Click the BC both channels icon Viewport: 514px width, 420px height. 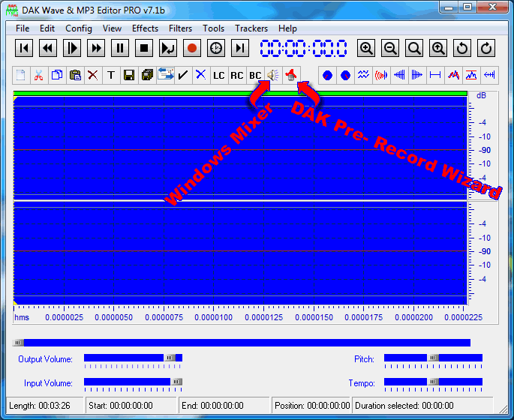[254, 75]
